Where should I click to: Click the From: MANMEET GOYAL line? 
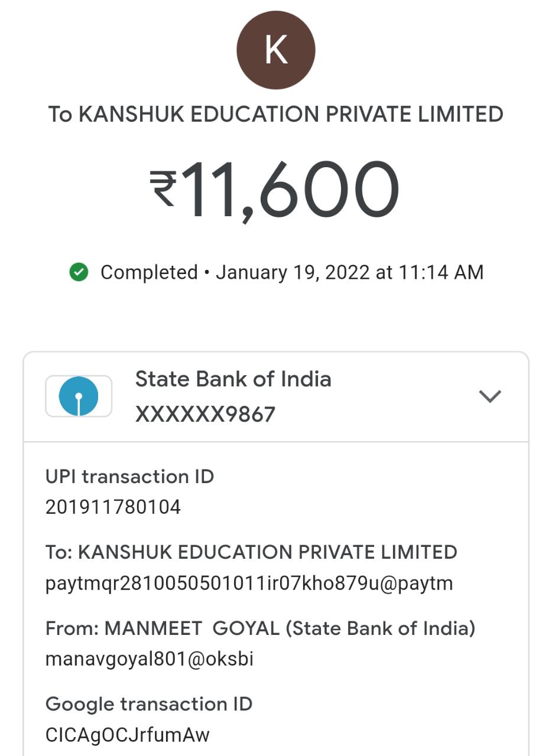tap(260, 628)
